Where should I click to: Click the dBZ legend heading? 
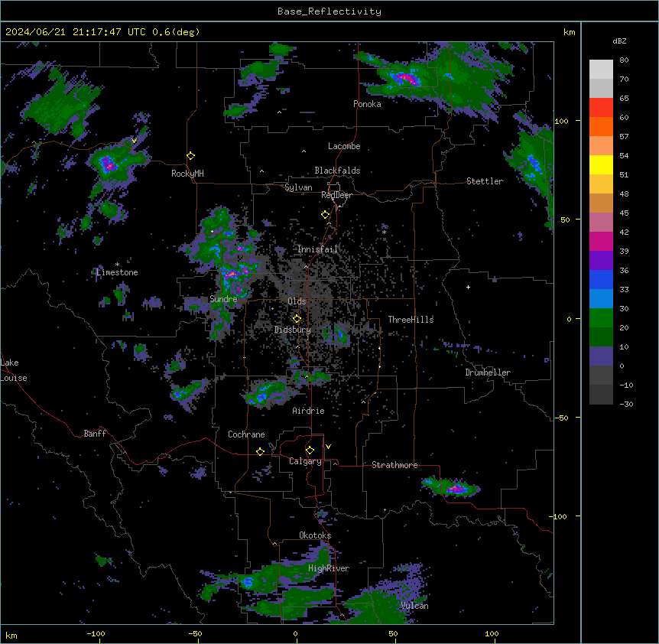(x=619, y=41)
